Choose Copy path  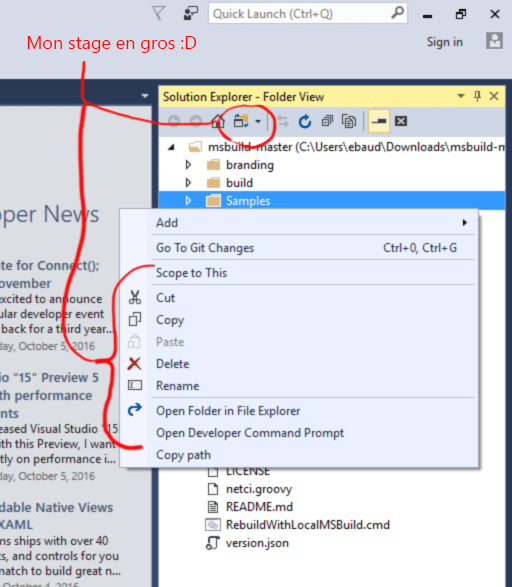299,455
